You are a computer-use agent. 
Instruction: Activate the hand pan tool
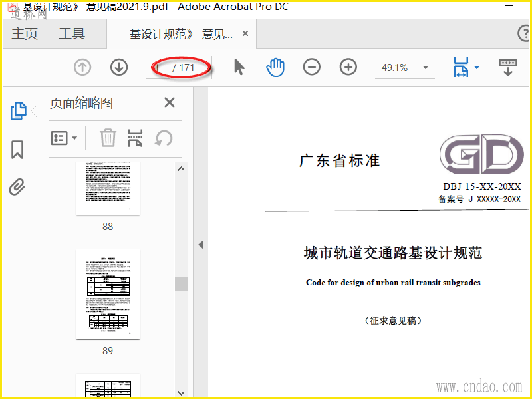(275, 67)
